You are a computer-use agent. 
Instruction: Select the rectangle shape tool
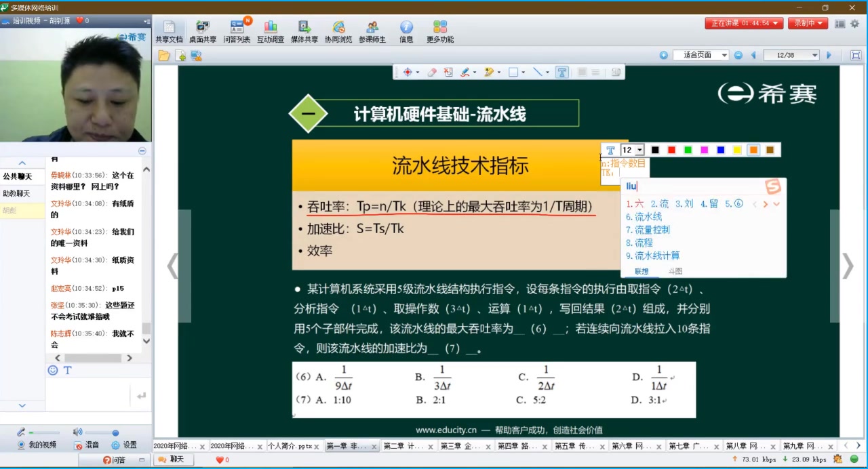[x=513, y=72]
